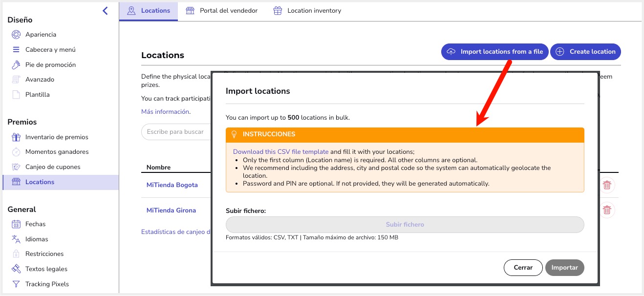Open the Fechas section
Screen dimensions: 644x296
(x=35, y=224)
